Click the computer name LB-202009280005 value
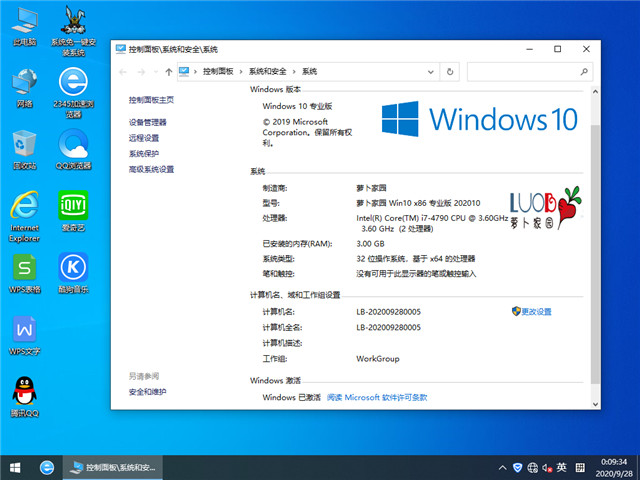Image resolution: width=640 pixels, height=480 pixels. coord(388,312)
